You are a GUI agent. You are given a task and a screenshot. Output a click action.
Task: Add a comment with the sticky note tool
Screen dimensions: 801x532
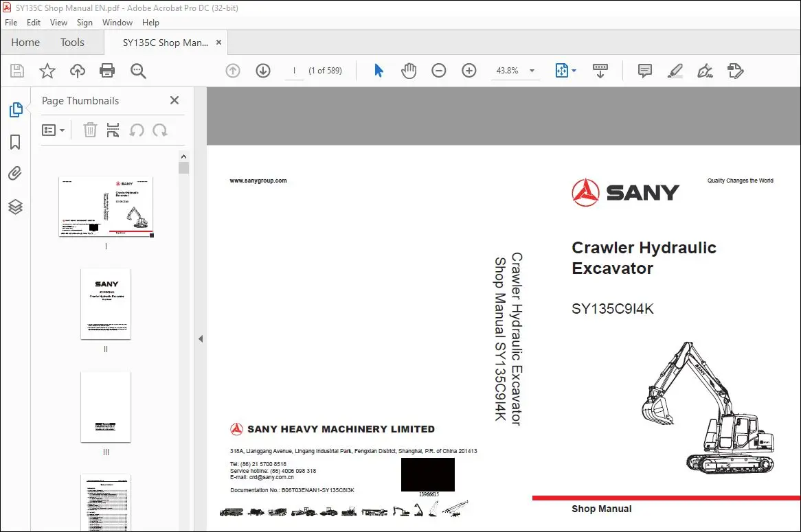point(644,71)
